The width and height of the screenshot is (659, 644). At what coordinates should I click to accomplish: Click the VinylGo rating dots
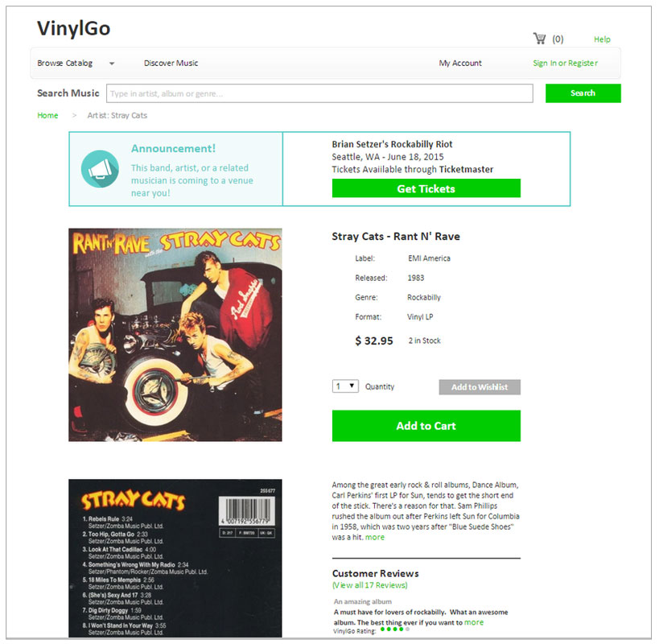[394, 630]
